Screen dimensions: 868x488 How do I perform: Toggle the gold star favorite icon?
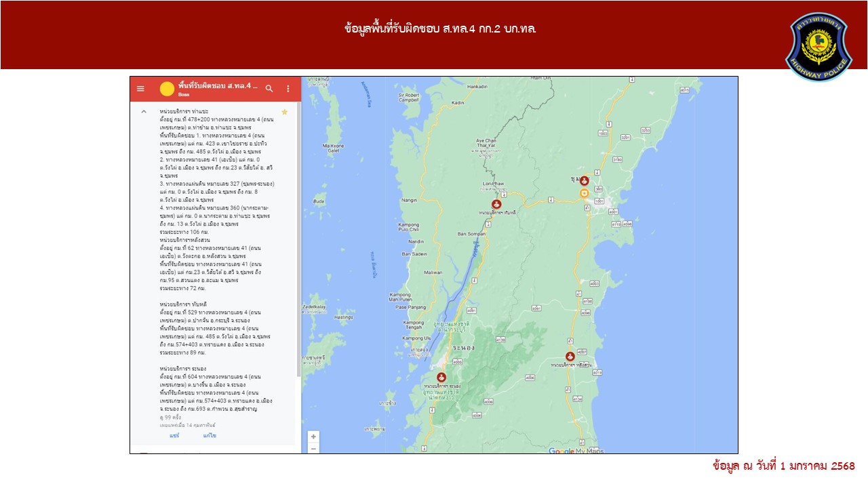coord(285,112)
